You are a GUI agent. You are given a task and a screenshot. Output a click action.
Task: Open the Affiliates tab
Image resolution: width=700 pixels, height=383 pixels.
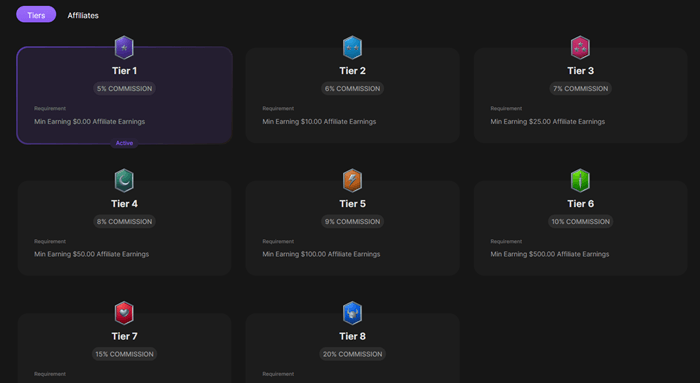coord(83,15)
